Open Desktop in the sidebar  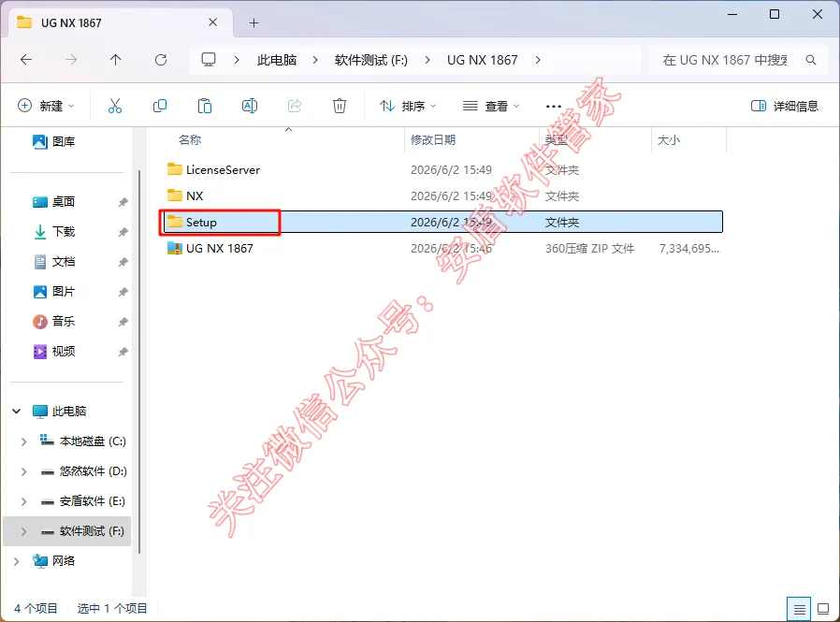pyautogui.click(x=53, y=201)
